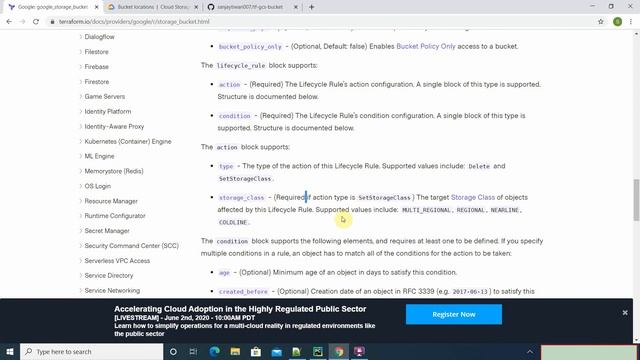640x360 pixels.
Task: Open Service Directory in the sidebar
Action: tap(109, 276)
